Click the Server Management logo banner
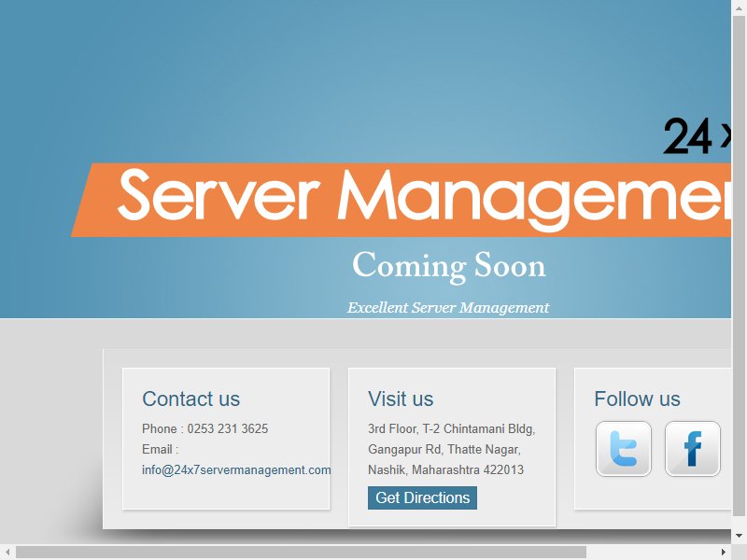 click(x=402, y=177)
